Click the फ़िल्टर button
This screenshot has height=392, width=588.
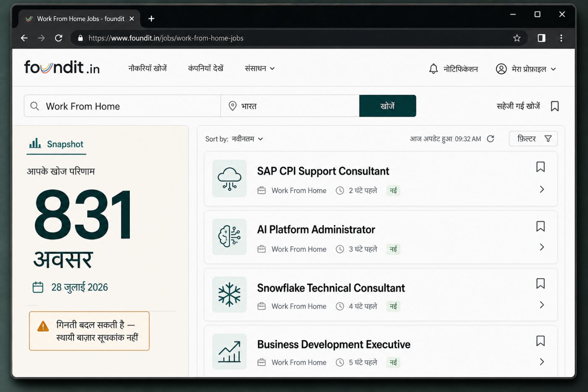pos(533,139)
